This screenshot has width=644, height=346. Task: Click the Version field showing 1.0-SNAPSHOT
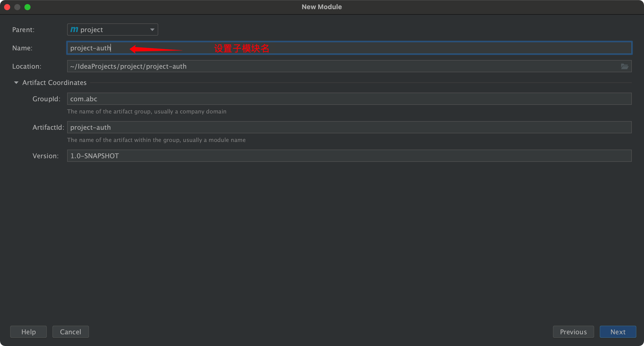pyautogui.click(x=349, y=156)
